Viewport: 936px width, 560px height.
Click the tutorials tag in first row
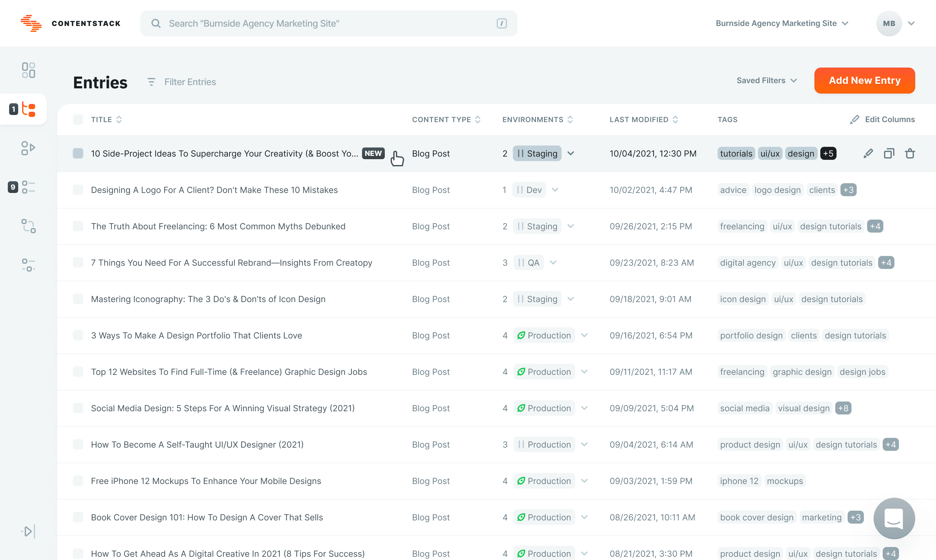coord(736,154)
